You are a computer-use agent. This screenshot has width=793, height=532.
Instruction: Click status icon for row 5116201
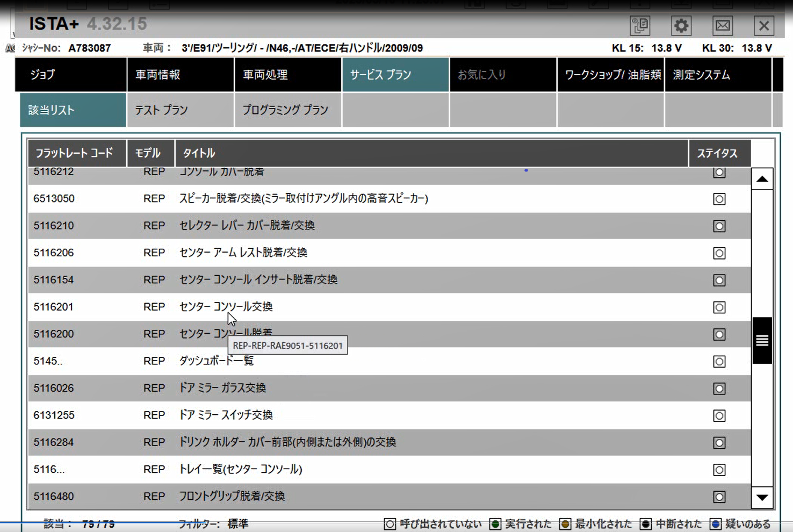(719, 307)
